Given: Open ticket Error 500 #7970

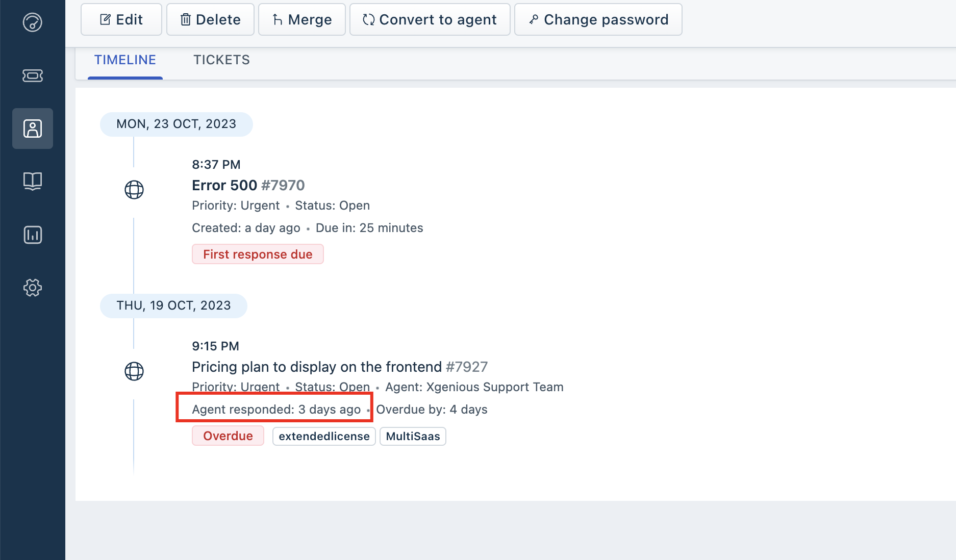Looking at the screenshot, I should (x=248, y=185).
